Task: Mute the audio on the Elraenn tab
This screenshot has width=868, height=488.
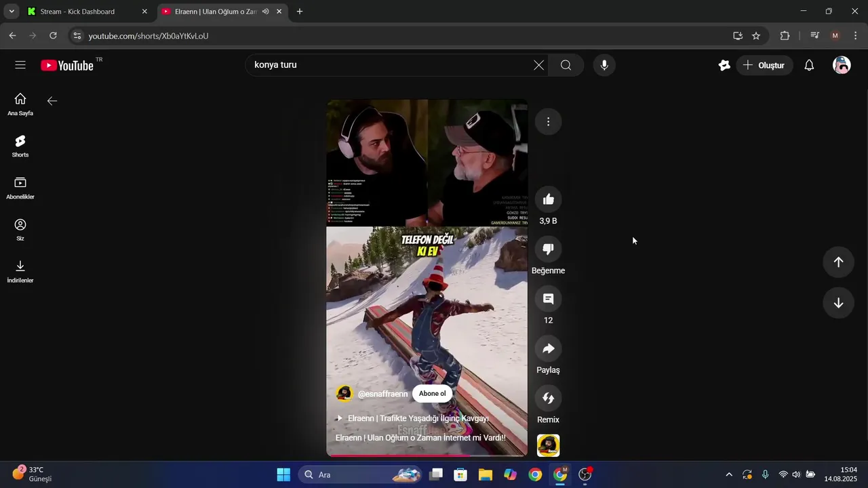Action: [x=266, y=12]
